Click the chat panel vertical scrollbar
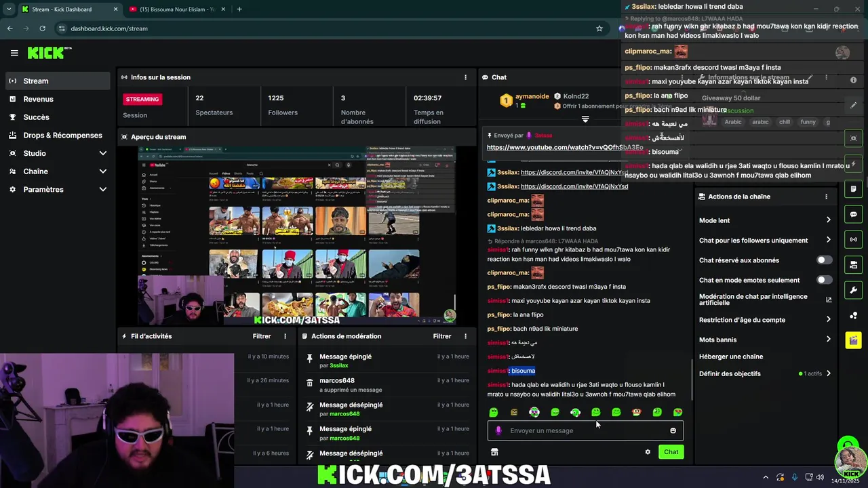 tap(691, 380)
